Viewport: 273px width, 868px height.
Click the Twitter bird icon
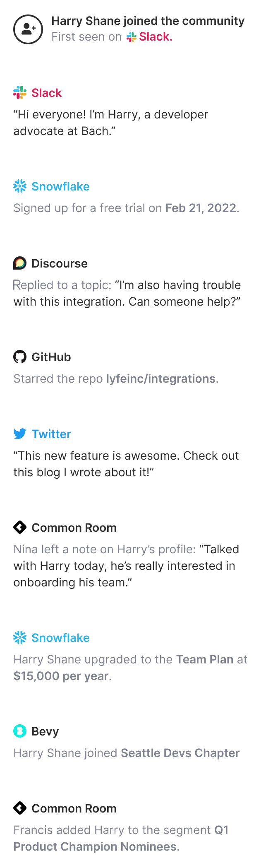click(20, 434)
